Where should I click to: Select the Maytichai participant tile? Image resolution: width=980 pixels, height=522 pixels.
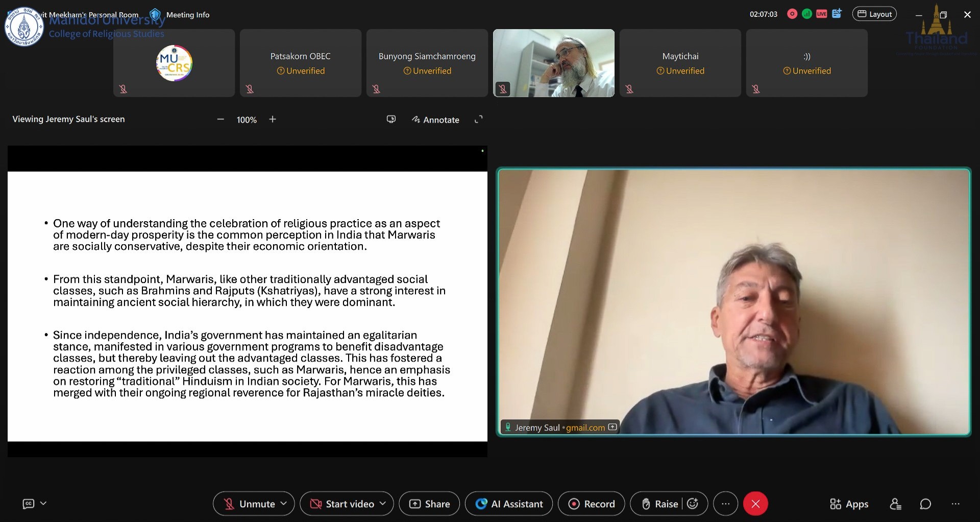(x=680, y=63)
